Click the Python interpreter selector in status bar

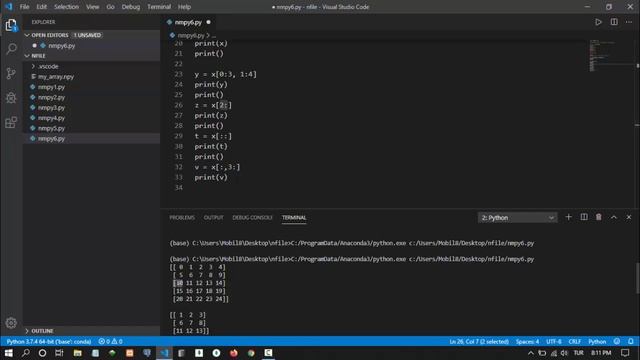click(x=49, y=341)
